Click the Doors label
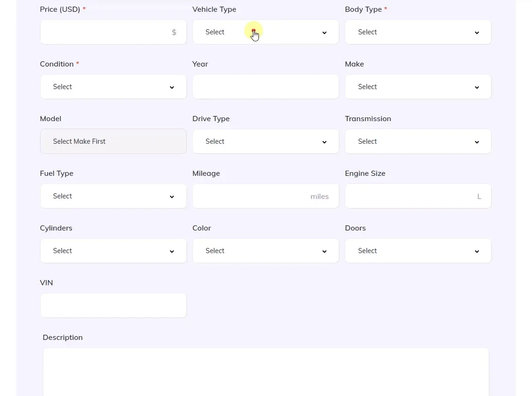Image resolution: width=532 pixels, height=396 pixels. click(x=355, y=228)
